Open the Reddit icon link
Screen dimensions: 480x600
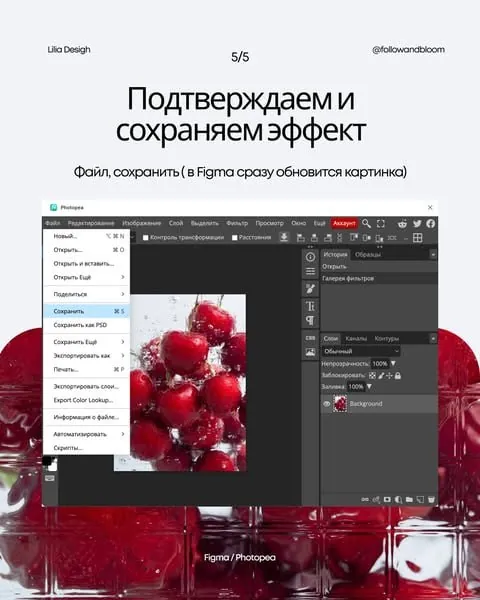point(402,223)
